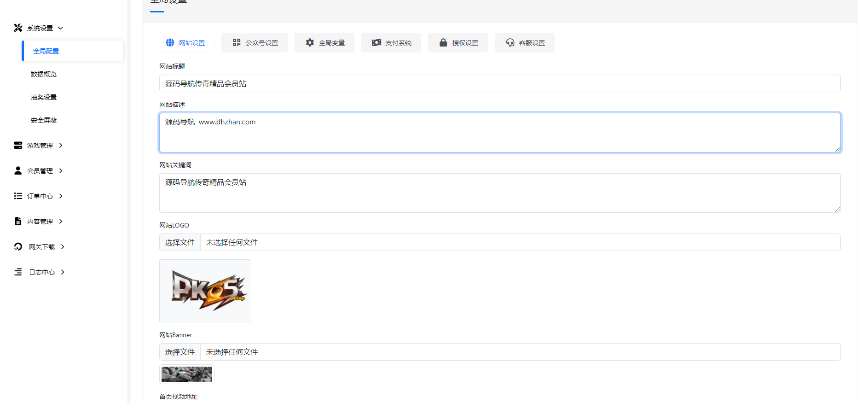Click the person icon beside 会员管理

coord(18,171)
